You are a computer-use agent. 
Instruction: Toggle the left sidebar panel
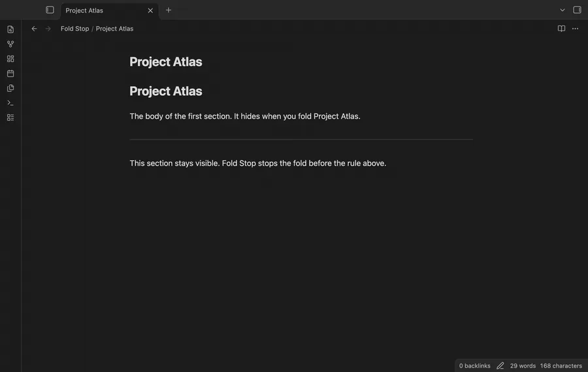coord(50,10)
